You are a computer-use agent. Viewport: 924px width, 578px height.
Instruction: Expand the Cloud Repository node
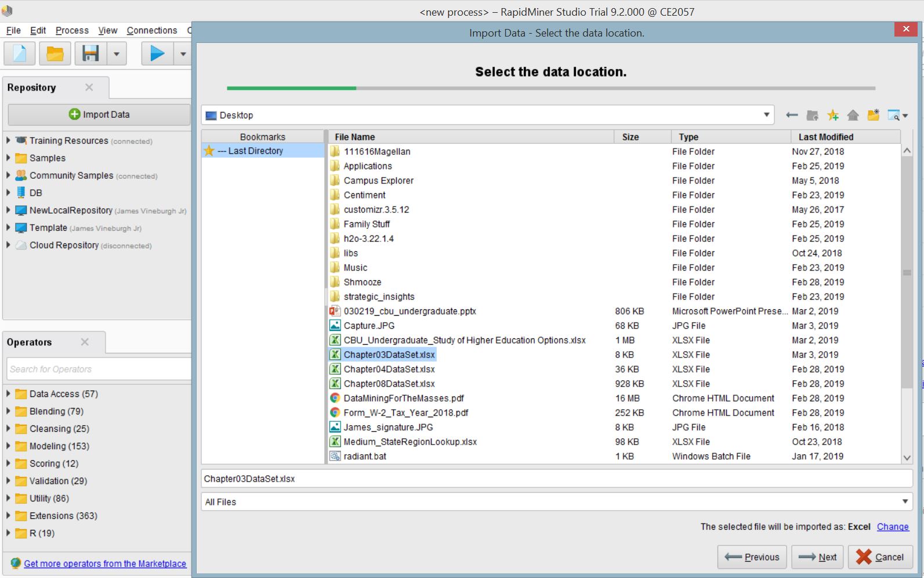8,245
